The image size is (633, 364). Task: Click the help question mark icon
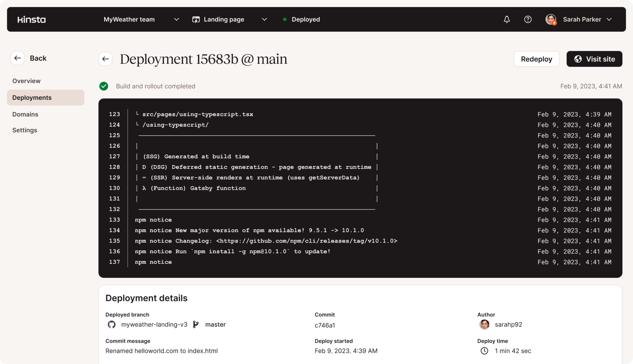(x=527, y=19)
